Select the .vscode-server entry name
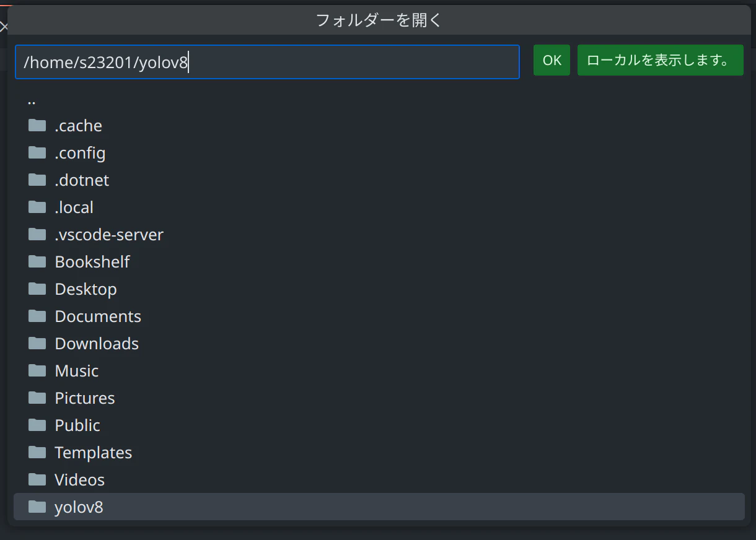Screen dimensions: 756x540 click(109, 235)
